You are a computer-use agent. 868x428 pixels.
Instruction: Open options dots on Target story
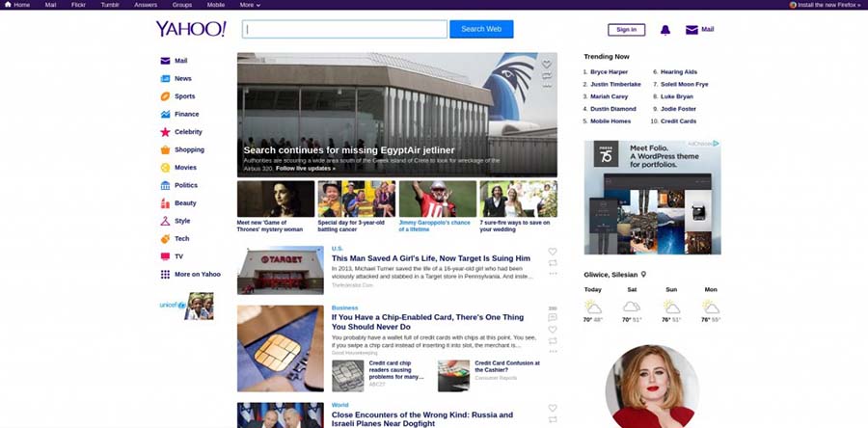[553, 273]
